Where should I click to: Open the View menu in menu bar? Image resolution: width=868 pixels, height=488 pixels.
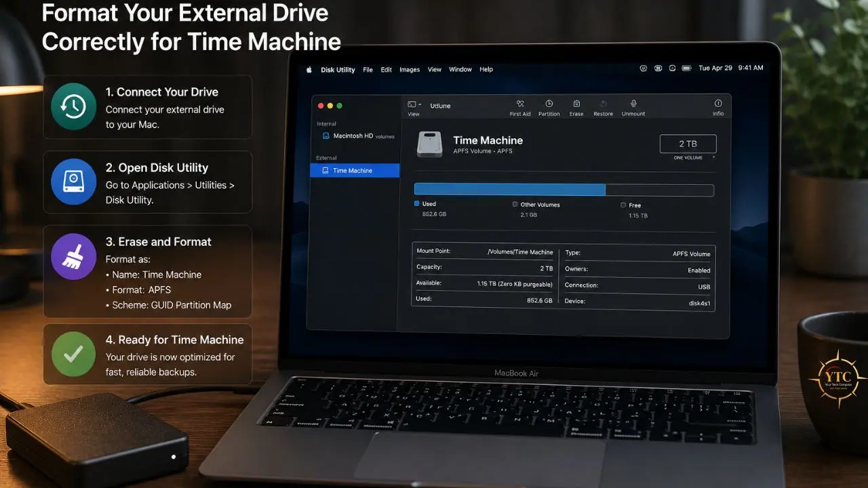coord(435,70)
